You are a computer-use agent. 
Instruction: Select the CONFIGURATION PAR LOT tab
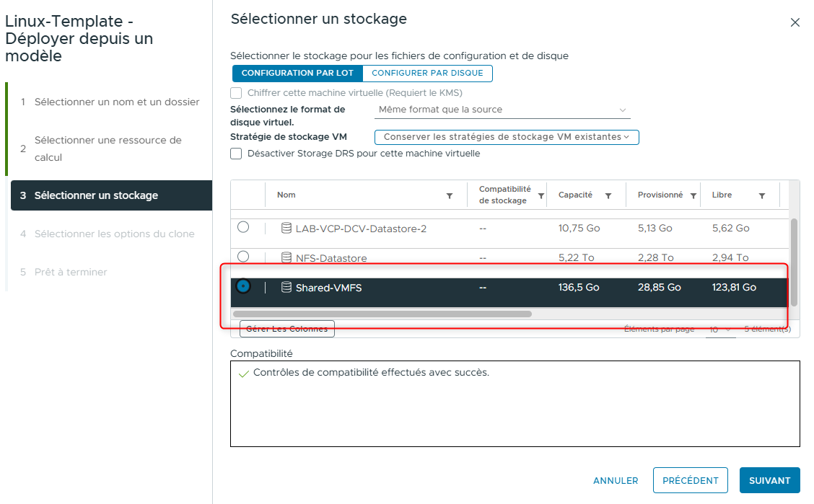coord(297,73)
